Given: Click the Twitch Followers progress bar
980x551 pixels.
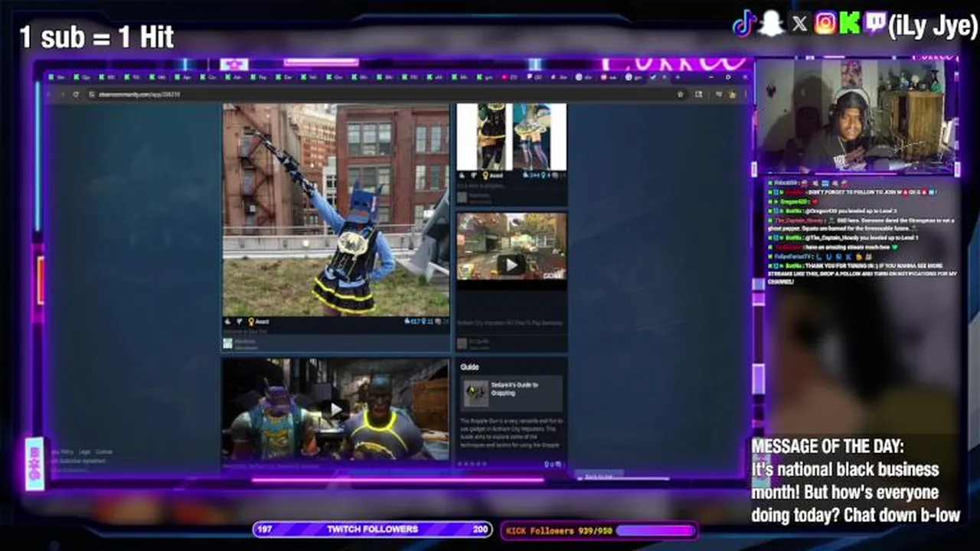Looking at the screenshot, I should point(372,530).
